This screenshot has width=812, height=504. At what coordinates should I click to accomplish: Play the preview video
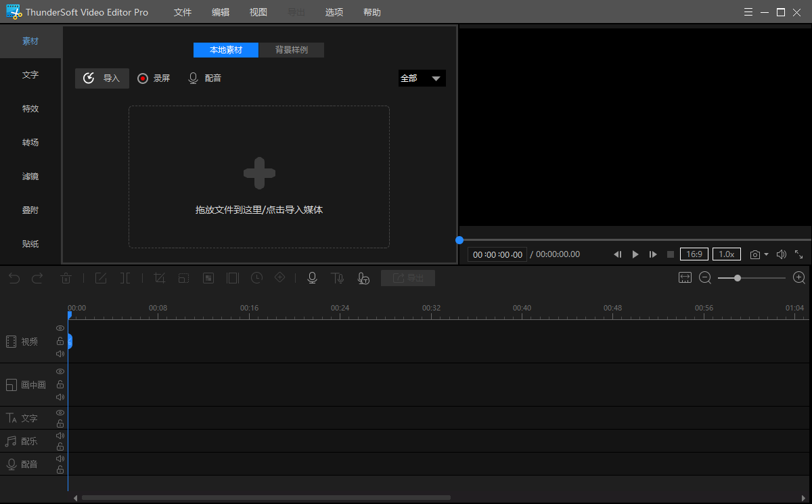point(635,254)
